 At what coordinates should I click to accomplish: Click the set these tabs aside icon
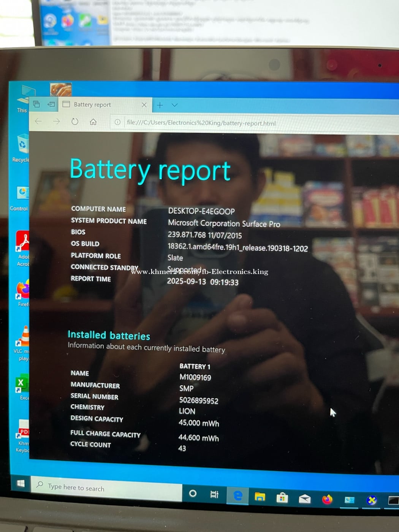(x=51, y=104)
